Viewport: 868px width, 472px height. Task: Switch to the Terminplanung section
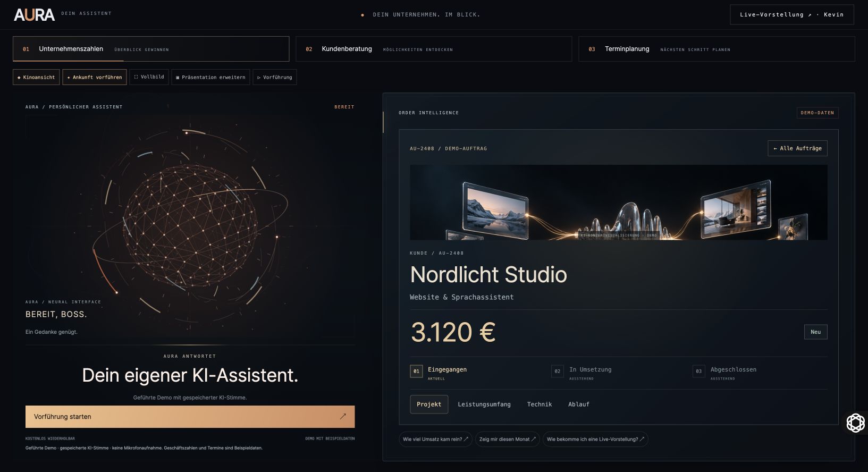[x=717, y=49]
